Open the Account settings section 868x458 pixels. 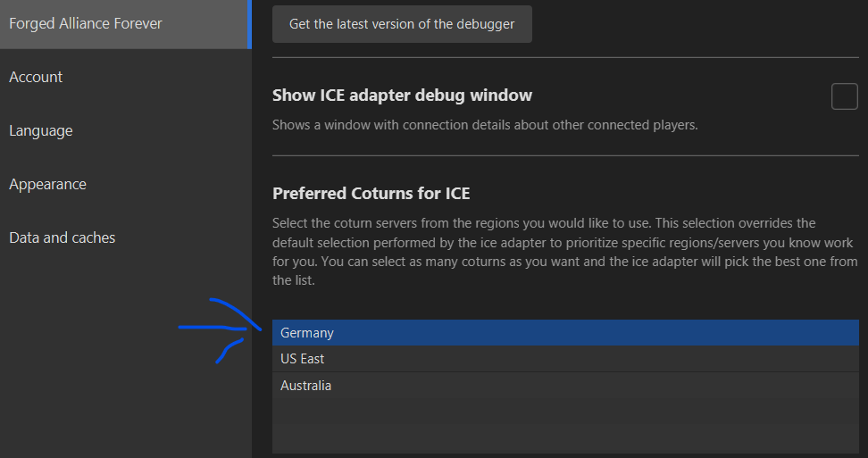coord(126,77)
